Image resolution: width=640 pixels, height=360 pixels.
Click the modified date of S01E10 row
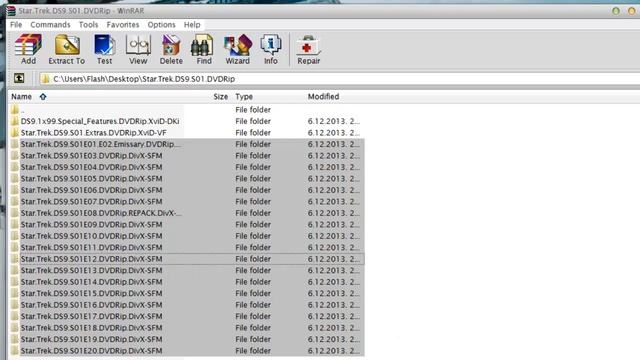pyautogui.click(x=334, y=236)
